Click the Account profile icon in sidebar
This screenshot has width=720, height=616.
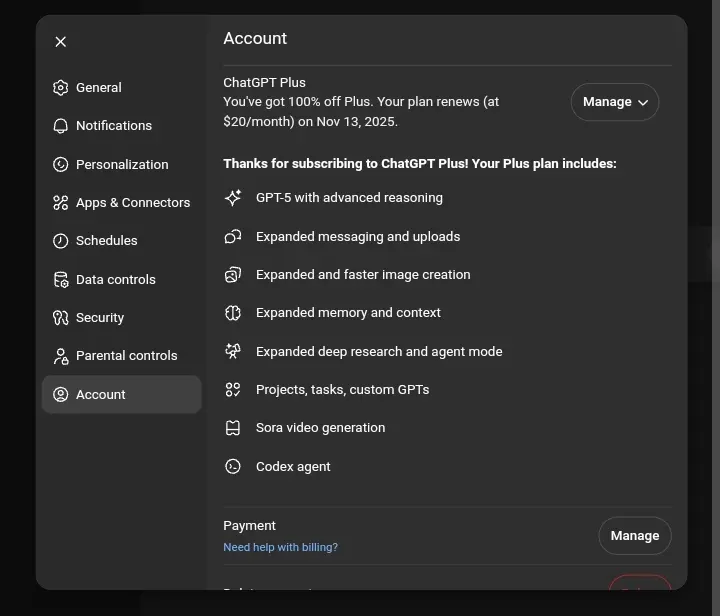point(61,394)
